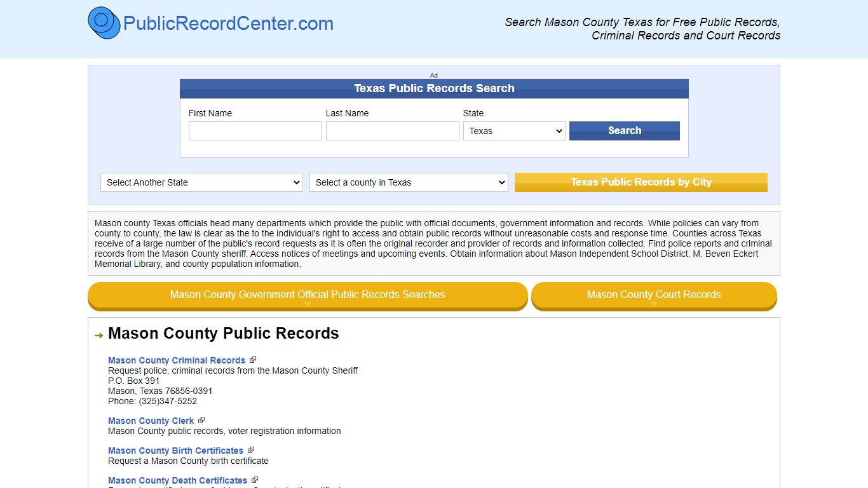
Task: Click the Texas Public Records Search header
Action: tap(434, 88)
